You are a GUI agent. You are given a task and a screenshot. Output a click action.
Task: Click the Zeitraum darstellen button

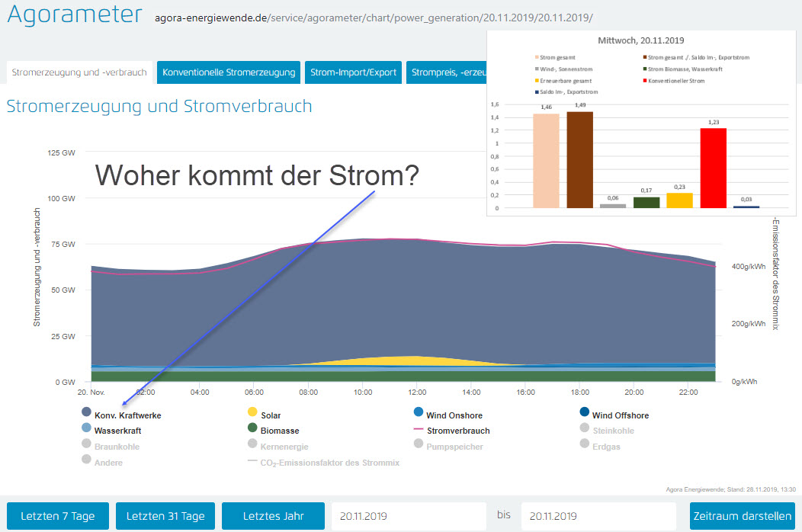click(x=742, y=516)
